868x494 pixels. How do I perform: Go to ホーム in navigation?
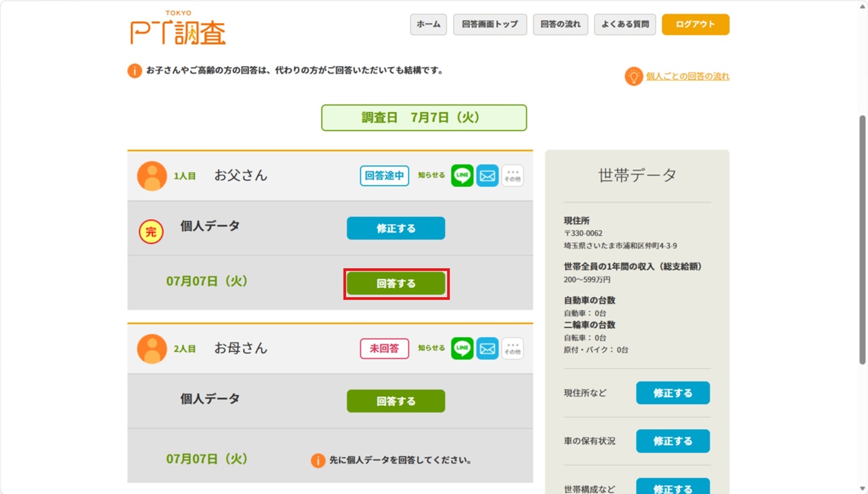pyautogui.click(x=429, y=25)
